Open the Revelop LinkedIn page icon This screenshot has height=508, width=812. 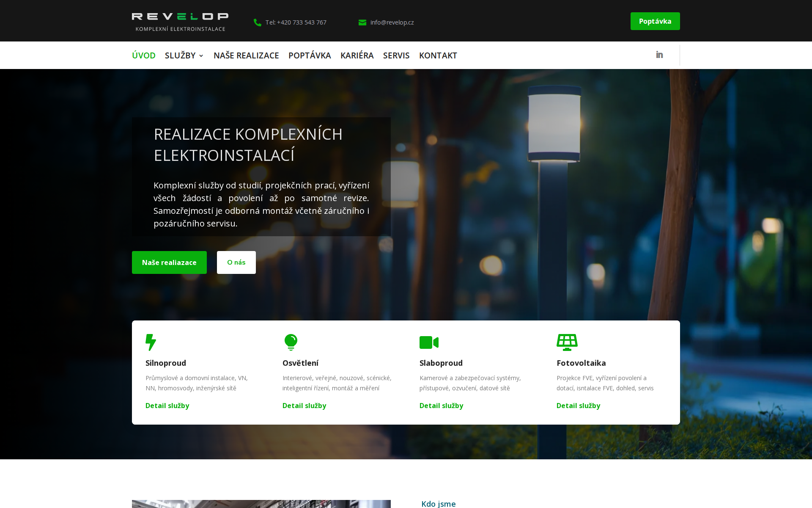point(659,55)
